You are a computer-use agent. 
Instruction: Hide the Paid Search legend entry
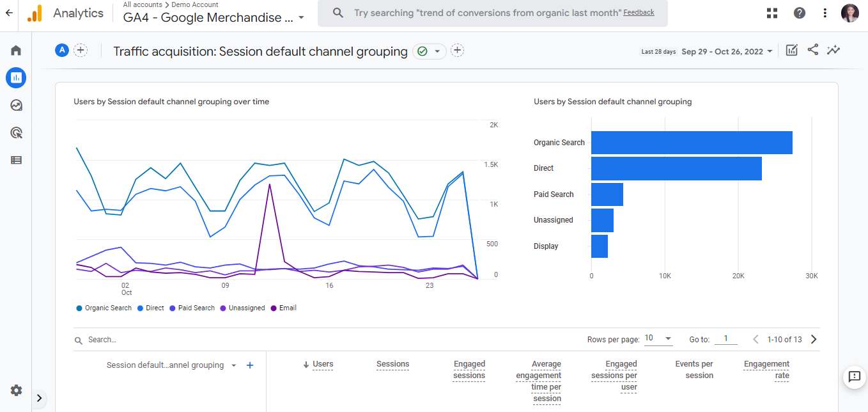[192, 308]
